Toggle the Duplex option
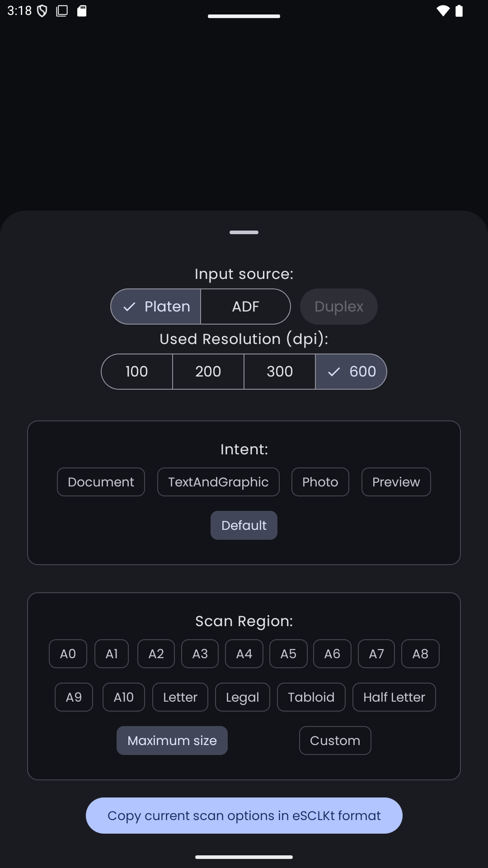This screenshot has width=488, height=868. [338, 307]
